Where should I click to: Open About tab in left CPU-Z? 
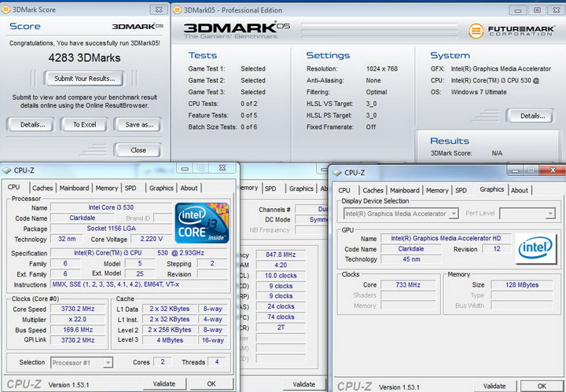tap(189, 188)
